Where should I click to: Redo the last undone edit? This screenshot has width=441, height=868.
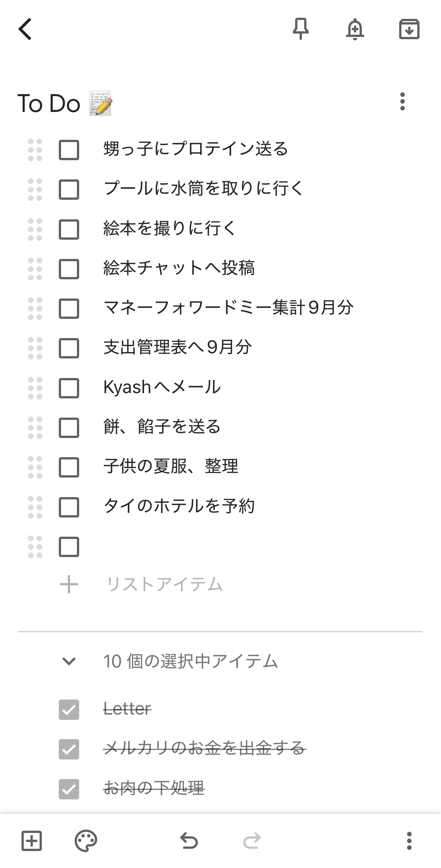(x=252, y=841)
